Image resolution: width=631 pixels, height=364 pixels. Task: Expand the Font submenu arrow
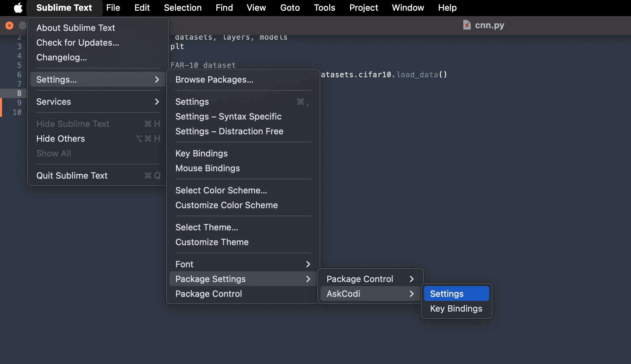pyautogui.click(x=308, y=264)
